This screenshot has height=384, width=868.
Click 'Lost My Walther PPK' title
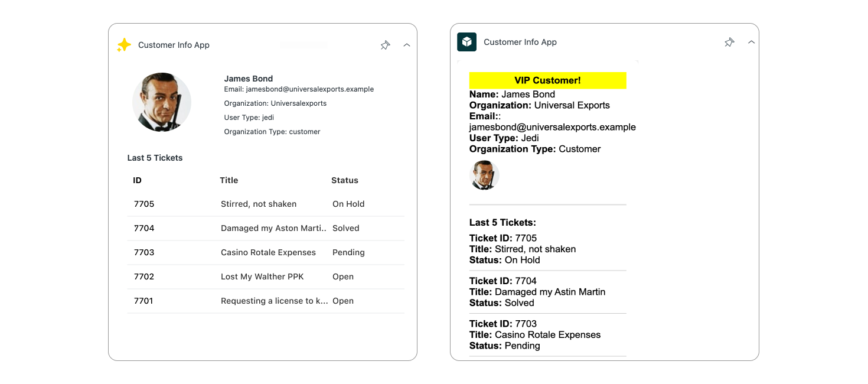click(262, 276)
